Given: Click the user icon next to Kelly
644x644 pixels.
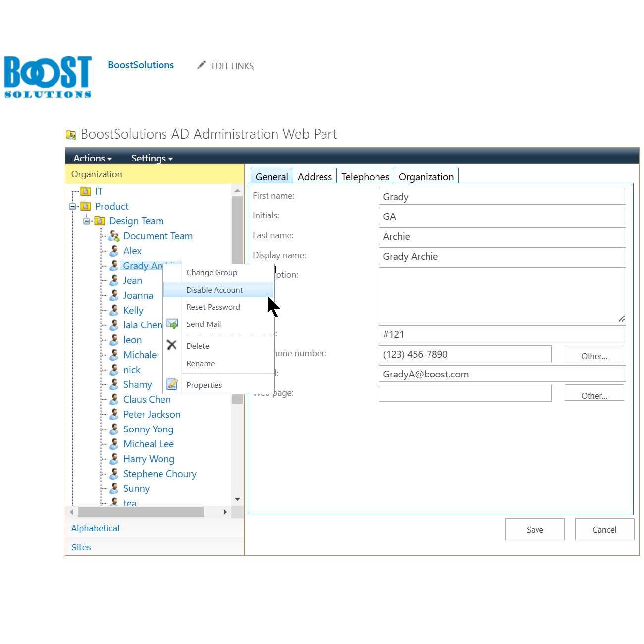Looking at the screenshot, I should click(114, 310).
